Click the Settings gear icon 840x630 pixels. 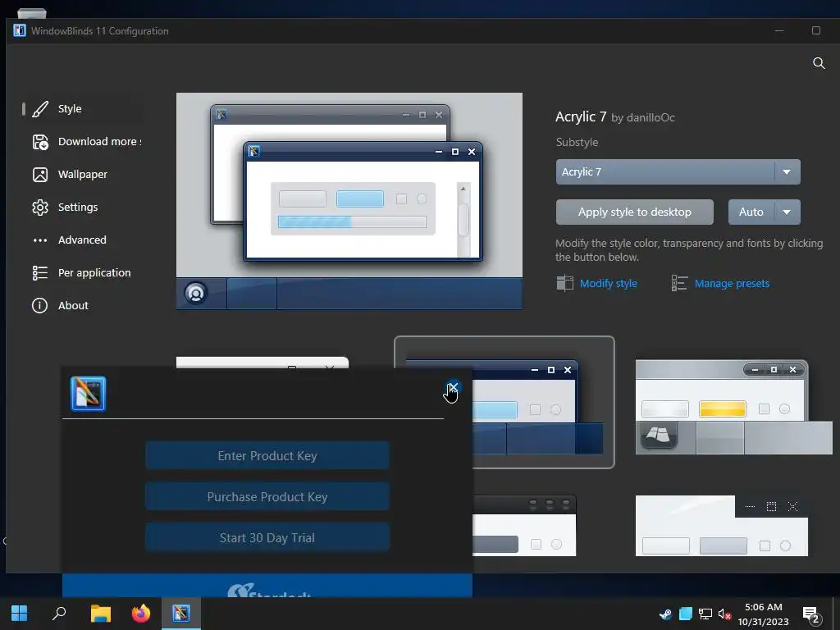pos(40,208)
